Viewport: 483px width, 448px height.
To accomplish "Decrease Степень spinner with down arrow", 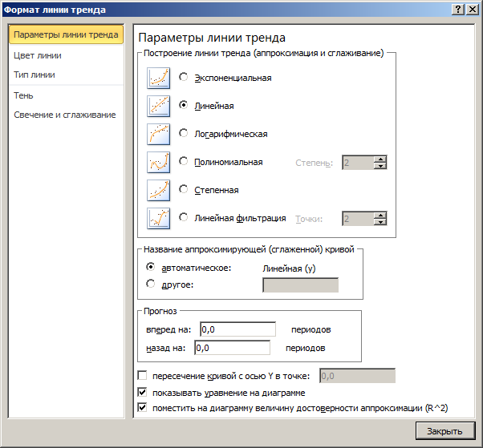I will pos(380,166).
